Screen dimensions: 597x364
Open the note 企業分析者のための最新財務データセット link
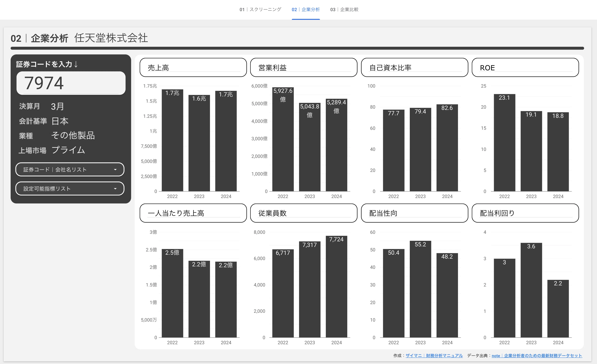(x=537, y=356)
